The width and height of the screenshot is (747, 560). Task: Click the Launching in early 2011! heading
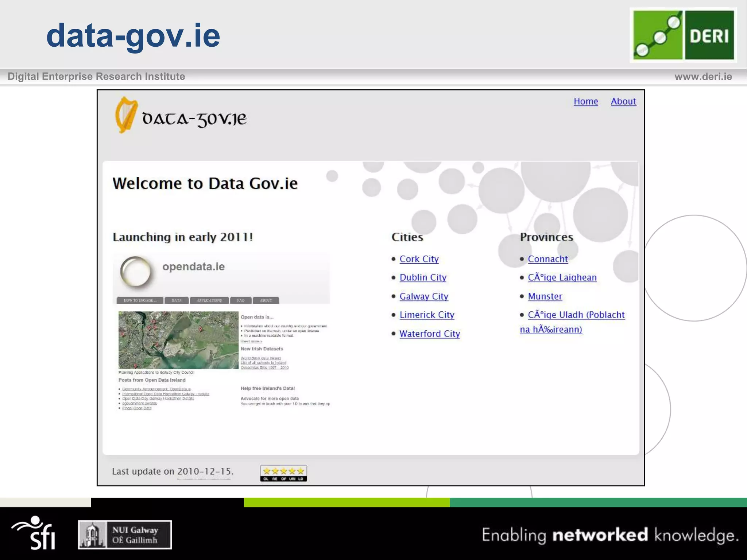tap(183, 237)
